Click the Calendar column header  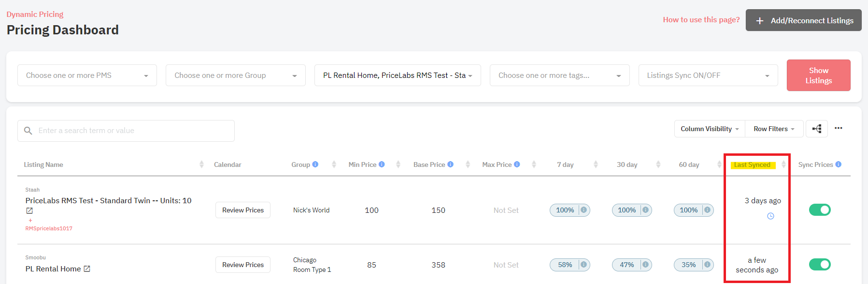pos(228,164)
